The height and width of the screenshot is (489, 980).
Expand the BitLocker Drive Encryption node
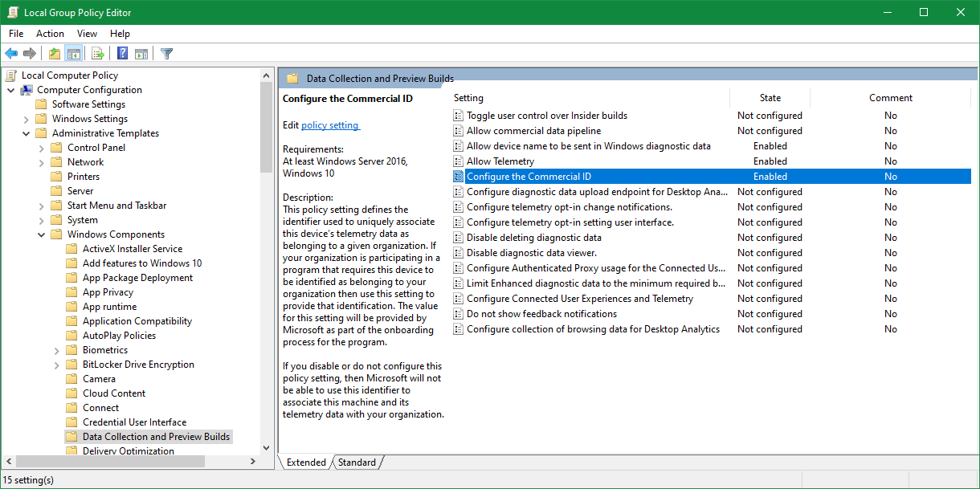(57, 365)
